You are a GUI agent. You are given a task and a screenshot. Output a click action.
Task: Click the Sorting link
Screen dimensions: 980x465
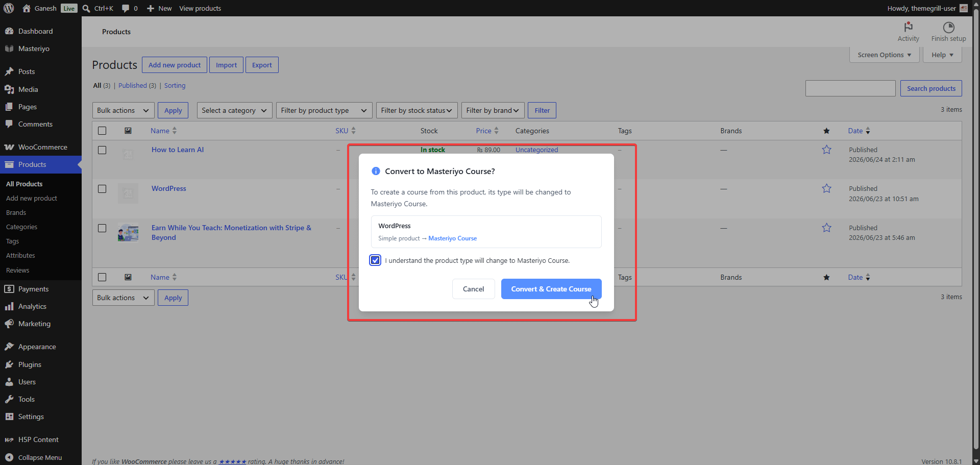tap(175, 85)
